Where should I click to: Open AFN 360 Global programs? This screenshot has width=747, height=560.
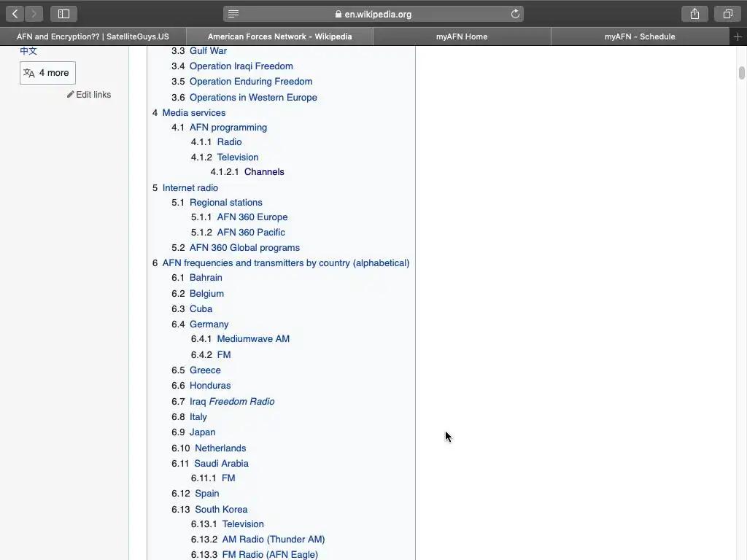point(245,248)
